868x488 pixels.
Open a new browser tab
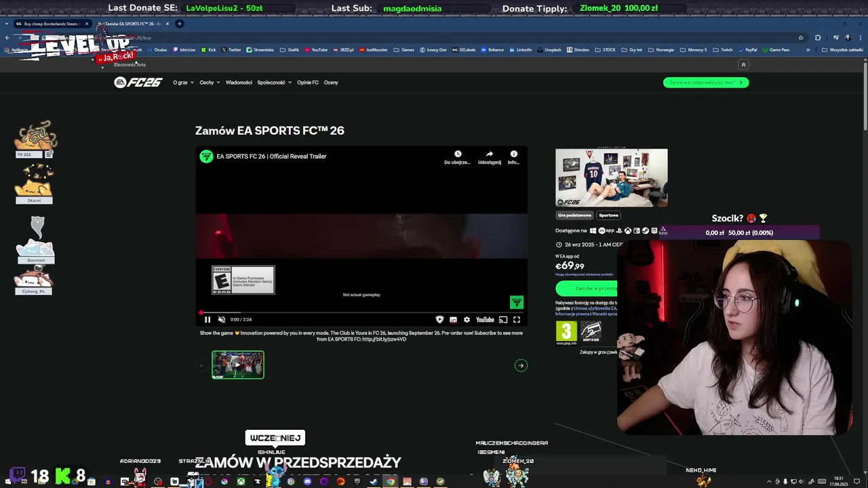(180, 24)
